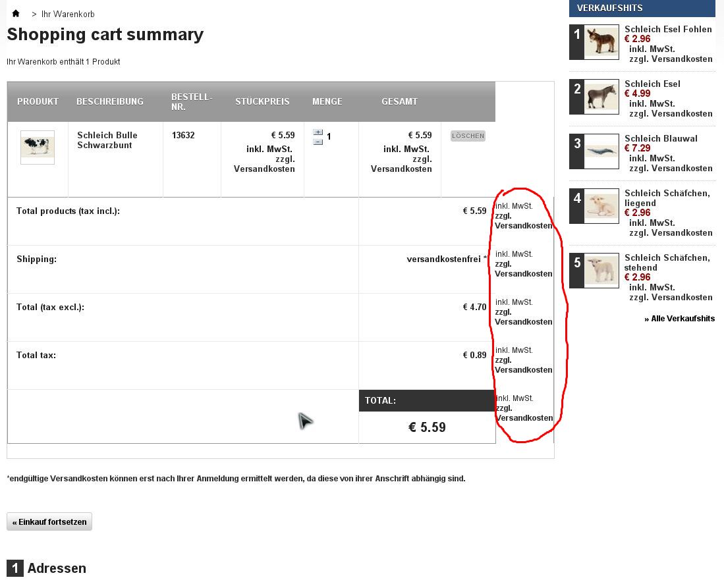Open Schleich Esel Fohlen thumbnail image
Viewport: 724px width, 588px height.
tap(601, 42)
